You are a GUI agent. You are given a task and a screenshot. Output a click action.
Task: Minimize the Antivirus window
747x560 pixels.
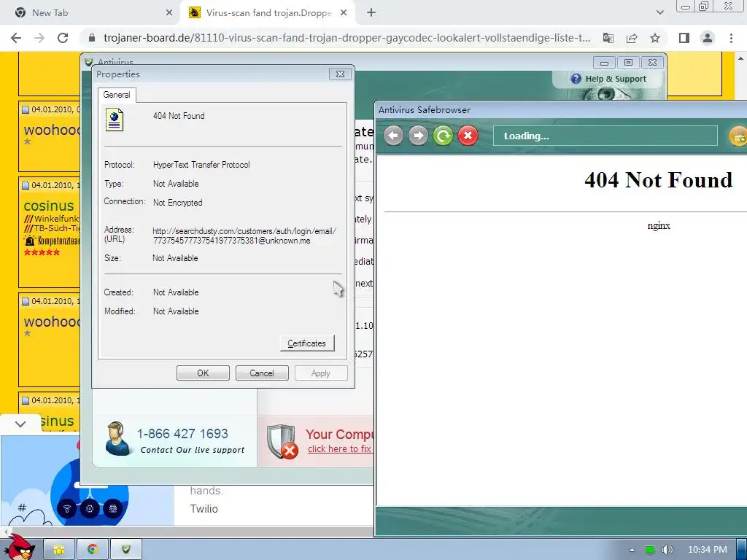point(605,63)
